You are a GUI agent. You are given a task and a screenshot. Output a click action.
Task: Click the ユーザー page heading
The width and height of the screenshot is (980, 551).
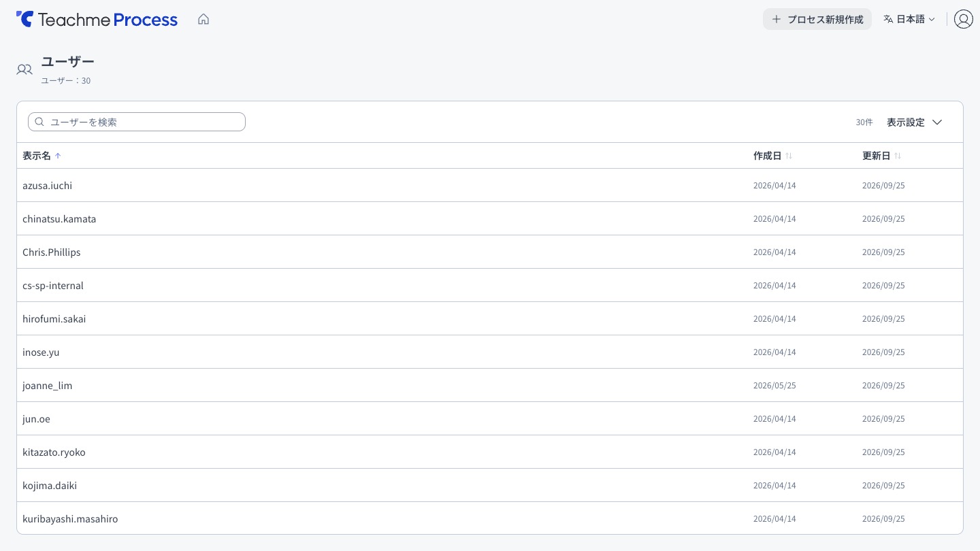(x=68, y=62)
